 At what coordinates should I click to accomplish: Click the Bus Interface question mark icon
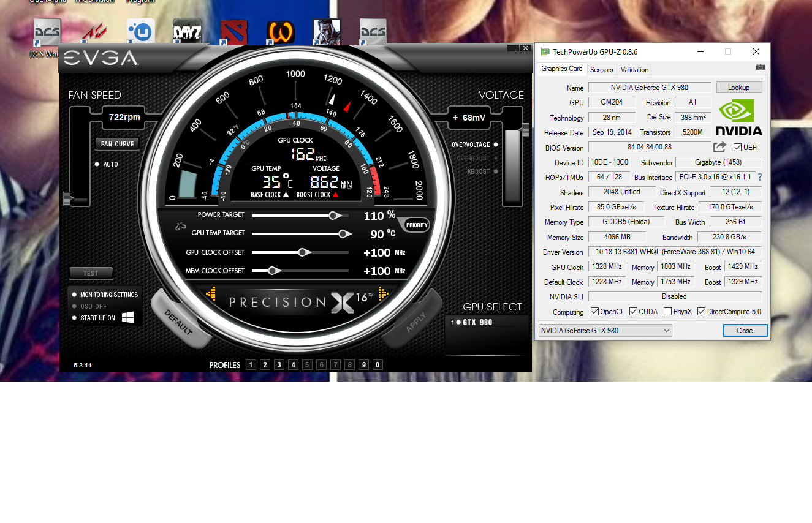coord(760,177)
